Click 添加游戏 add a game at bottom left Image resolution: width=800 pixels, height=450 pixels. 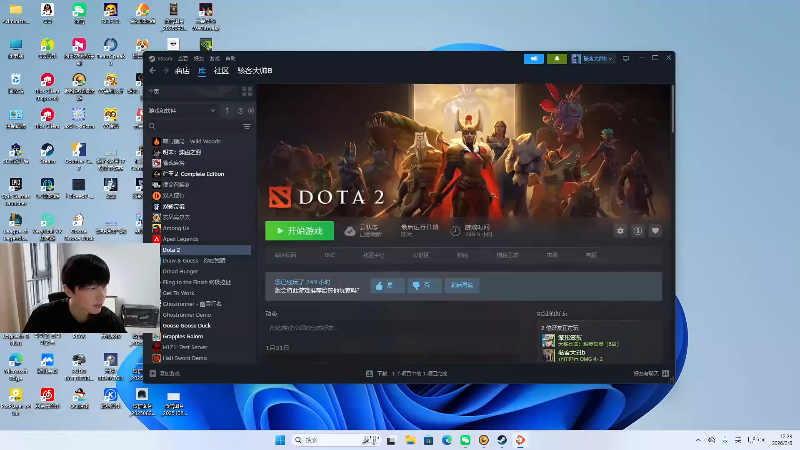coord(165,373)
